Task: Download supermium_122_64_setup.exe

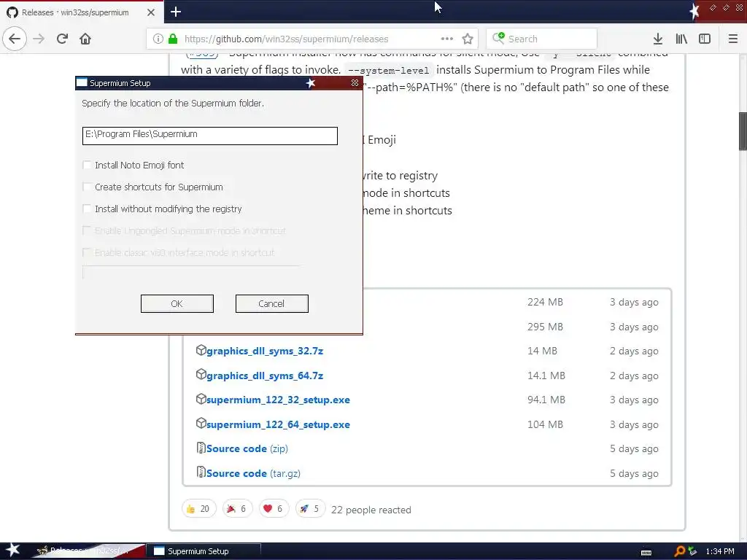Action: pyautogui.click(x=278, y=425)
